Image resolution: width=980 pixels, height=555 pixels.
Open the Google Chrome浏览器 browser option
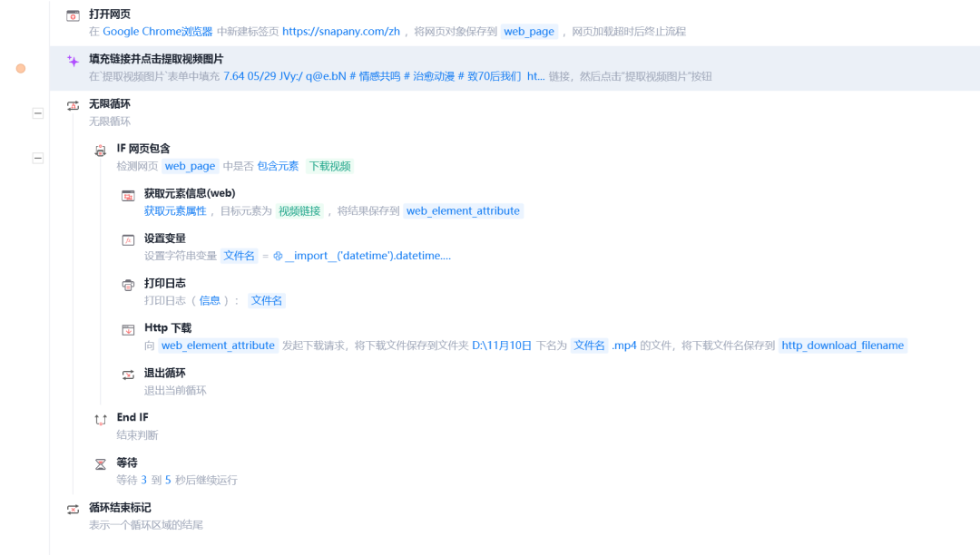coord(158,31)
